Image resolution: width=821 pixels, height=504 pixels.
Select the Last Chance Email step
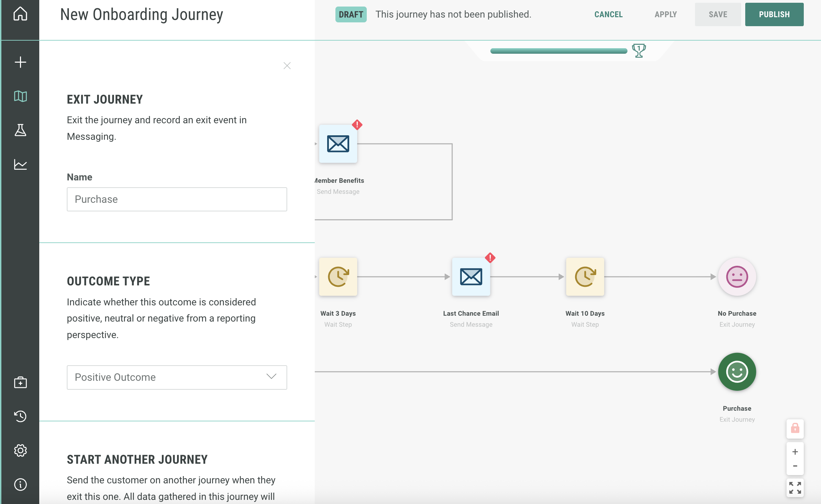(x=471, y=277)
